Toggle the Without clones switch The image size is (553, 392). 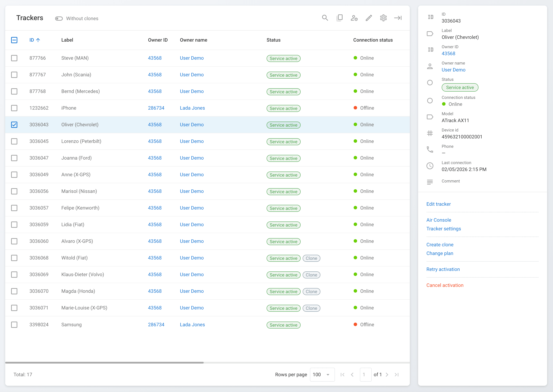click(x=59, y=19)
